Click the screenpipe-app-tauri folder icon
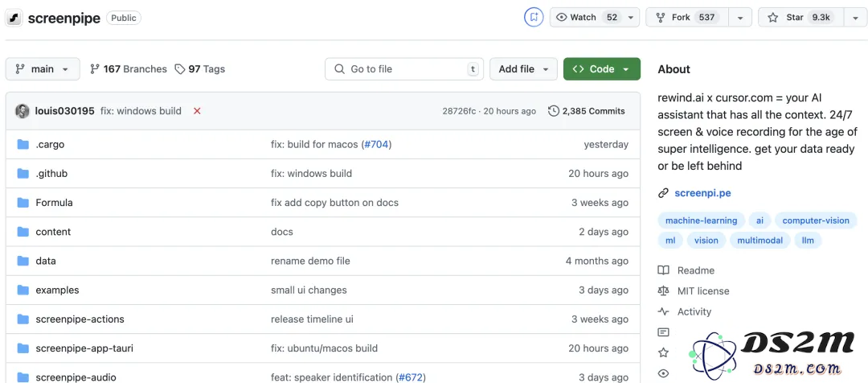 pos(23,348)
